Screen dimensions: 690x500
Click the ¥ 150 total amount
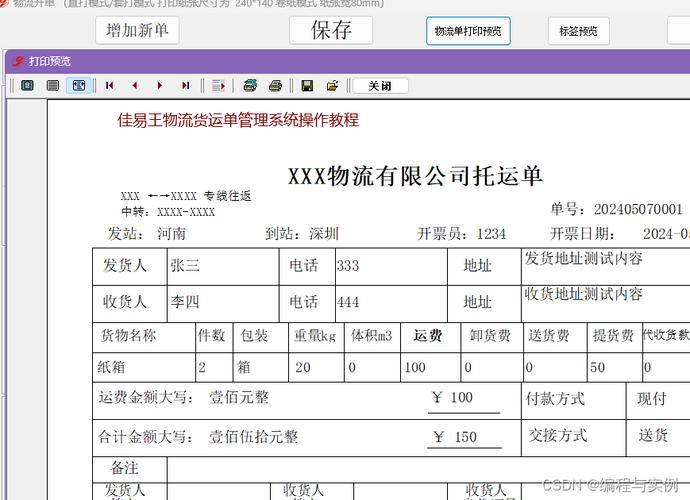pyautogui.click(x=455, y=437)
